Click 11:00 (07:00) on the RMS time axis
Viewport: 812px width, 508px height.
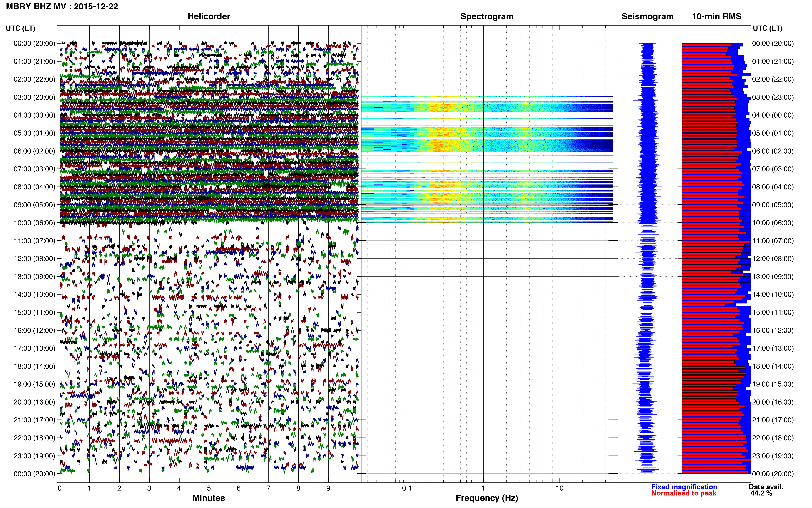click(773, 241)
